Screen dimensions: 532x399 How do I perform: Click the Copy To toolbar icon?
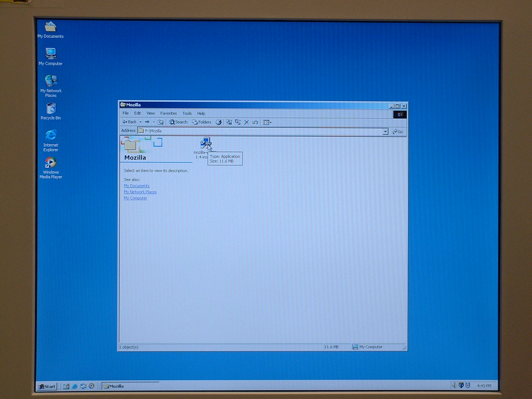[x=238, y=122]
